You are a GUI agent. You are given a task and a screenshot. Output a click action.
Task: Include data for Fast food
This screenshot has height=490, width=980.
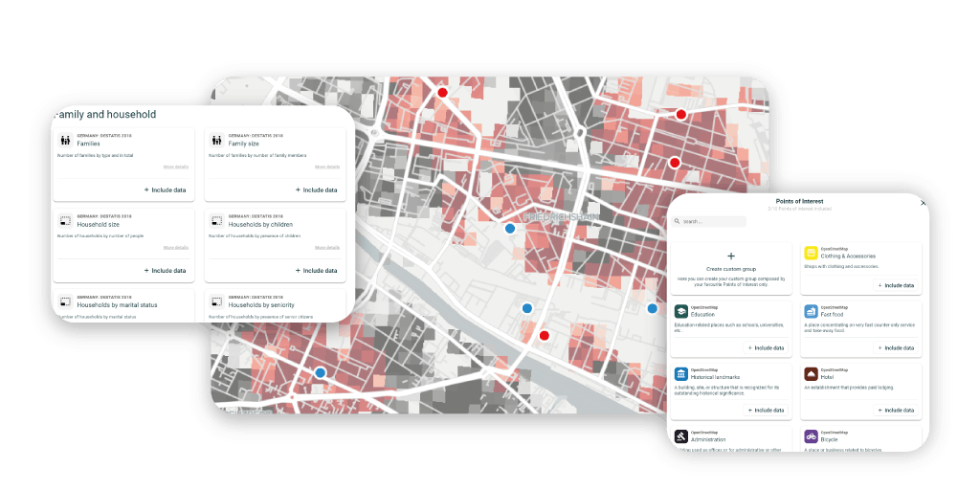[896, 347]
